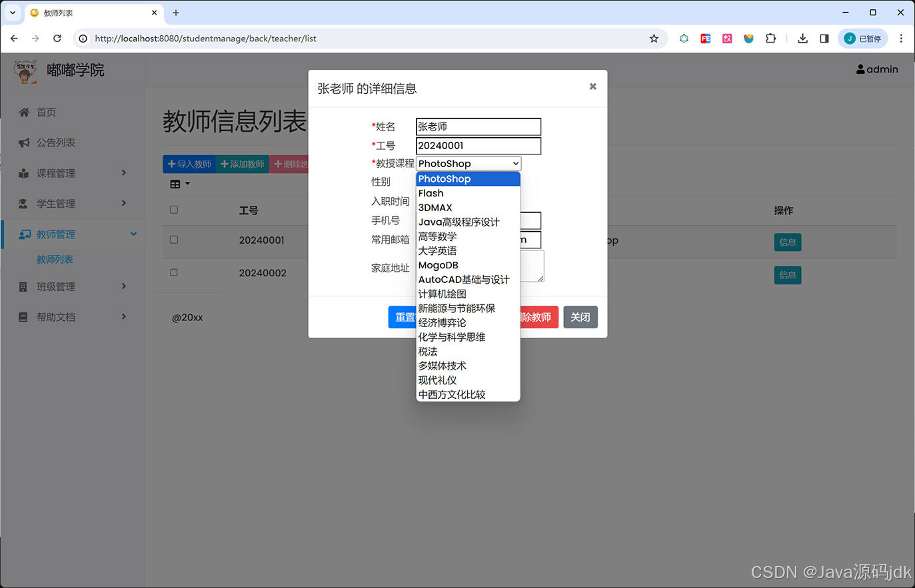
Task: Open new browser tab with plus icon
Action: [176, 13]
